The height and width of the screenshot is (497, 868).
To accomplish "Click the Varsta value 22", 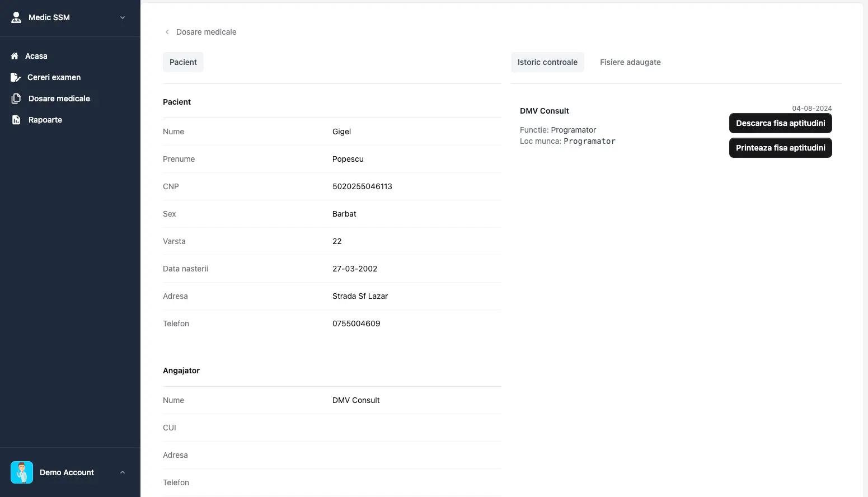I will pyautogui.click(x=337, y=241).
